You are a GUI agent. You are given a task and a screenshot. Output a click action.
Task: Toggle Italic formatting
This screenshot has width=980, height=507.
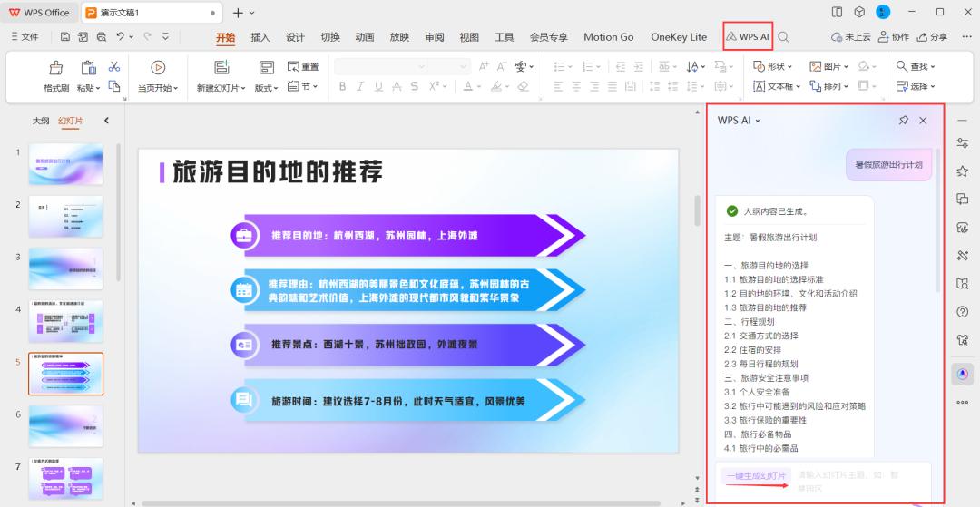pos(360,86)
